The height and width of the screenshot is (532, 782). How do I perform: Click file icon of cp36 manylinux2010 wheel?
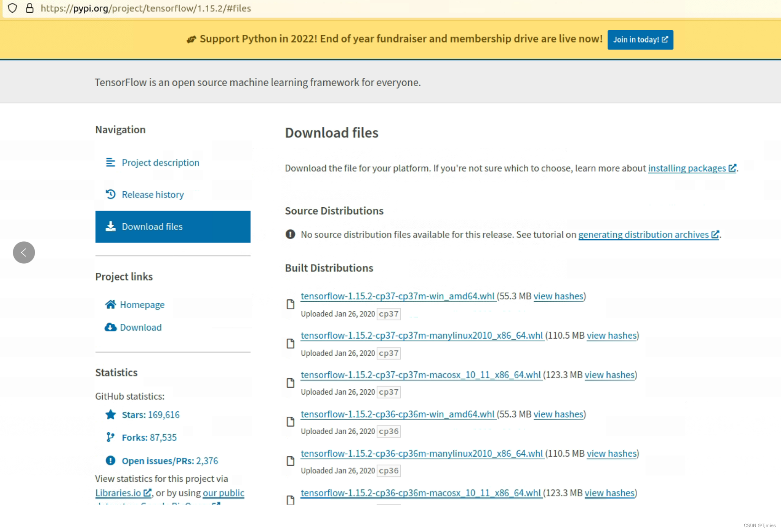(291, 462)
